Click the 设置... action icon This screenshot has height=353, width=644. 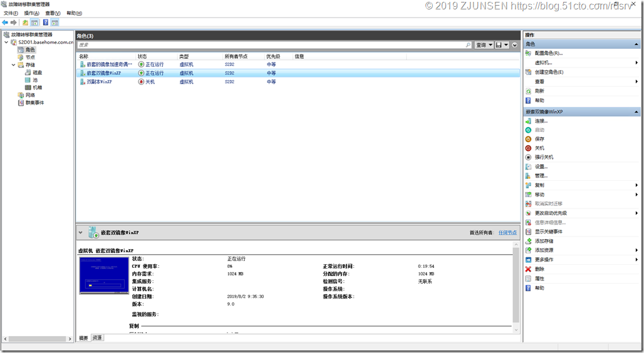pos(529,166)
